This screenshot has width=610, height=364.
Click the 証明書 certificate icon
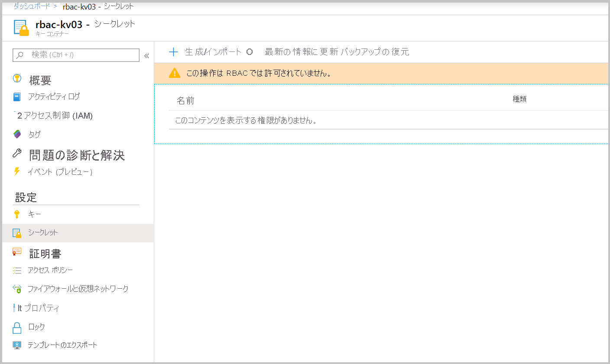coord(17,252)
